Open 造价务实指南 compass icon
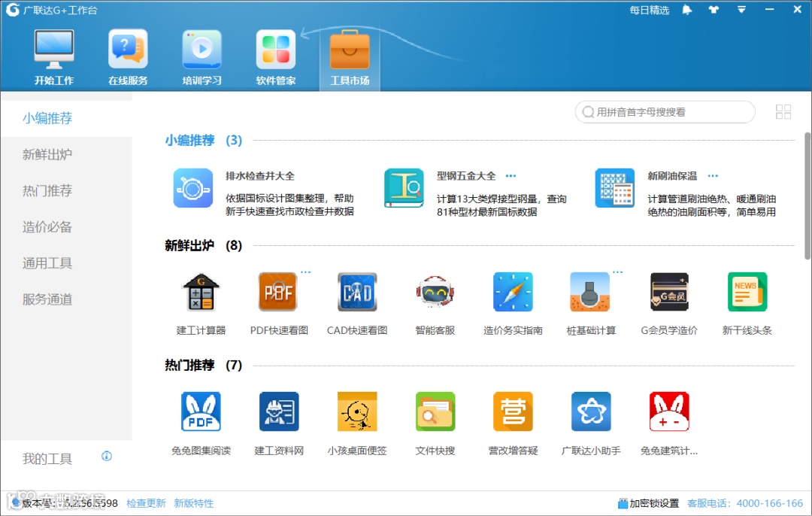Image resolution: width=812 pixels, height=516 pixels. coord(513,292)
